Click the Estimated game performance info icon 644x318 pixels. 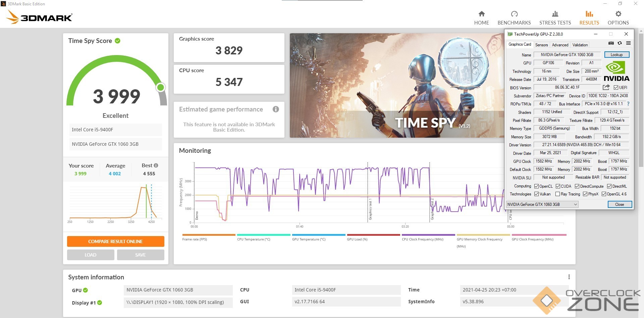point(276,109)
